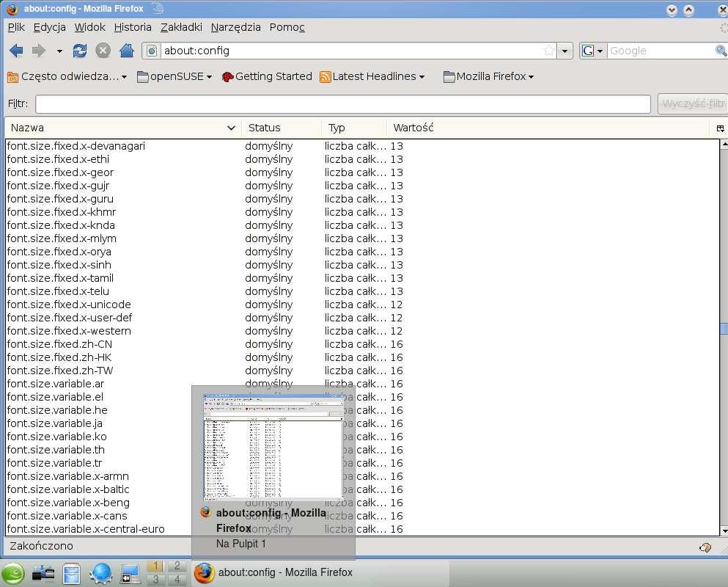Screen dimensions: 728x587
Task: Expand the Mozilla Firefox bookmarks folder
Action: [x=488, y=77]
